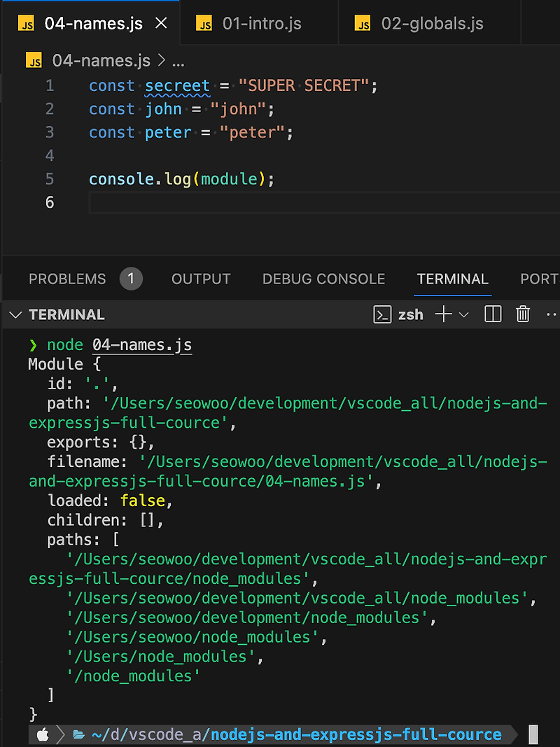Click '/Users/node_modules' path in terminal
560x747 pixels.
tap(161, 657)
